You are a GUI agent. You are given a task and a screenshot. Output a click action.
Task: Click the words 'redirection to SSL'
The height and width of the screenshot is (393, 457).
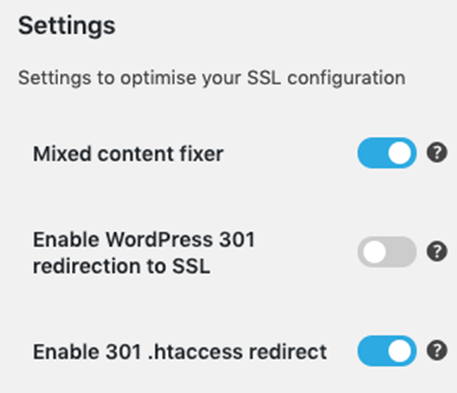[x=121, y=266]
